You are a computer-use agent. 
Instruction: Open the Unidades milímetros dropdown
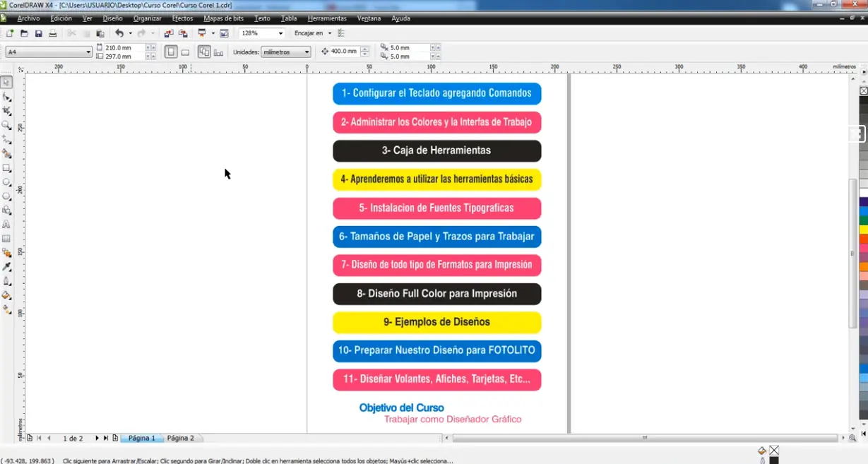tap(307, 52)
